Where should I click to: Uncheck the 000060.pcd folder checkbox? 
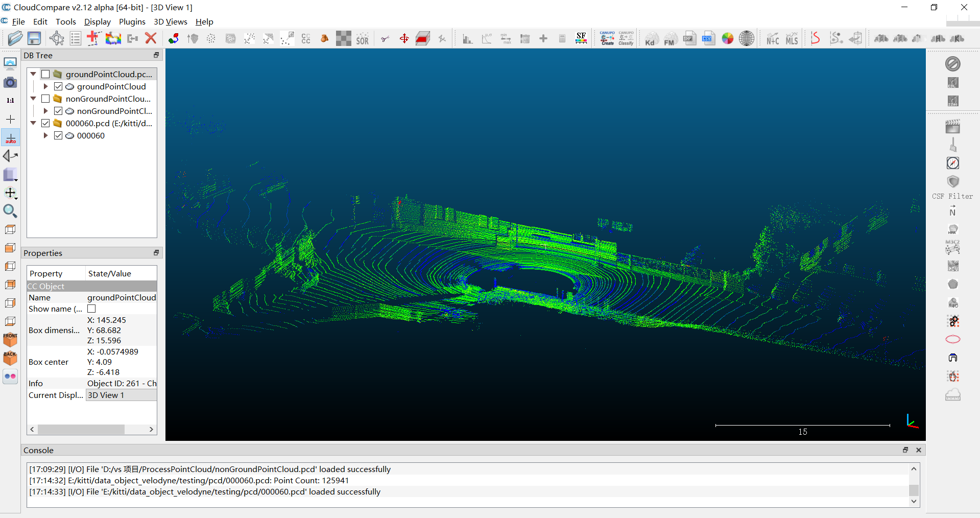(x=45, y=123)
